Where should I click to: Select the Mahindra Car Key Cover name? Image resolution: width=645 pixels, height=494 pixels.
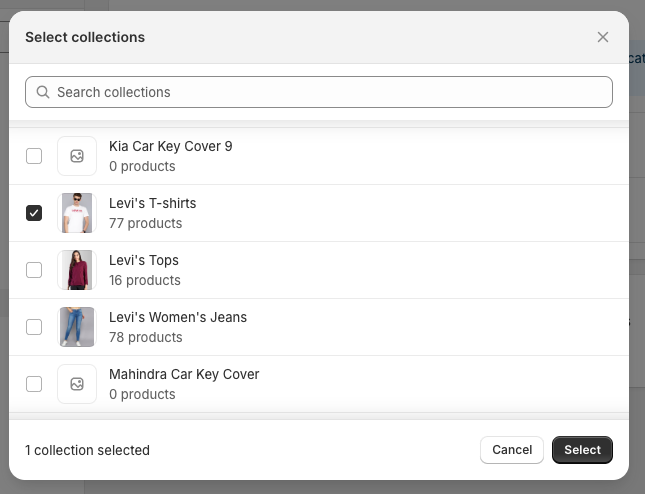(184, 374)
